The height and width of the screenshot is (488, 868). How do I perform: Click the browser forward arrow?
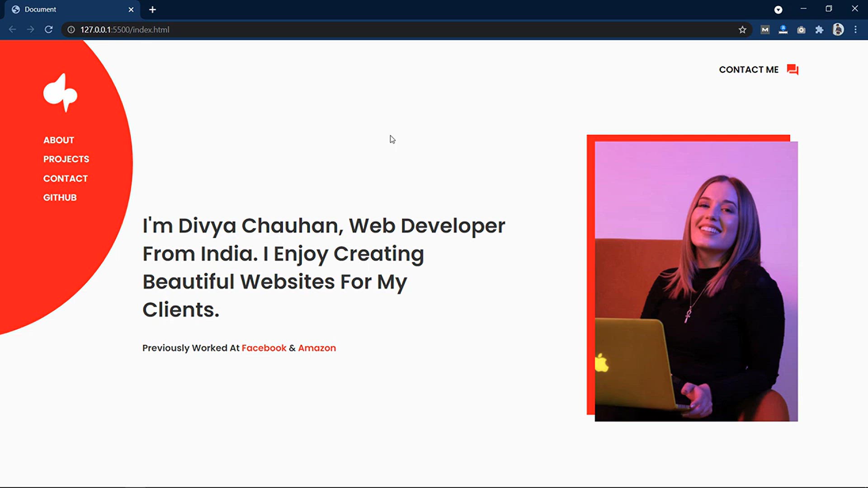click(x=30, y=29)
